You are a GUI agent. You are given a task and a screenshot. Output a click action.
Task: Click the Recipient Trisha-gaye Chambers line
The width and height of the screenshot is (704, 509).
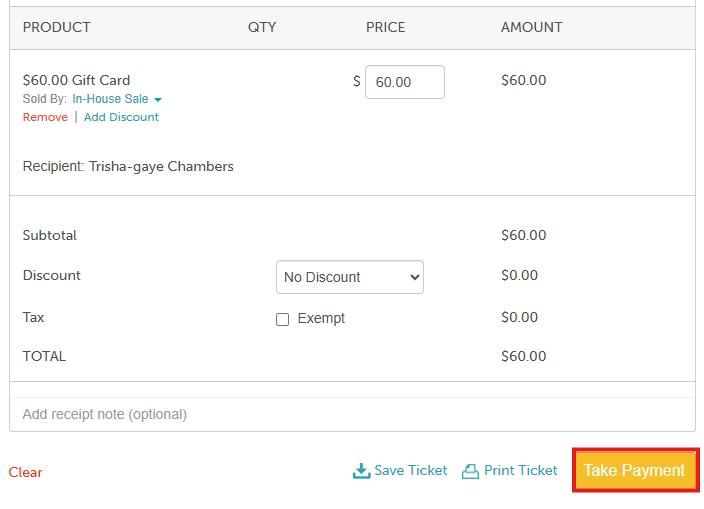pyautogui.click(x=128, y=166)
